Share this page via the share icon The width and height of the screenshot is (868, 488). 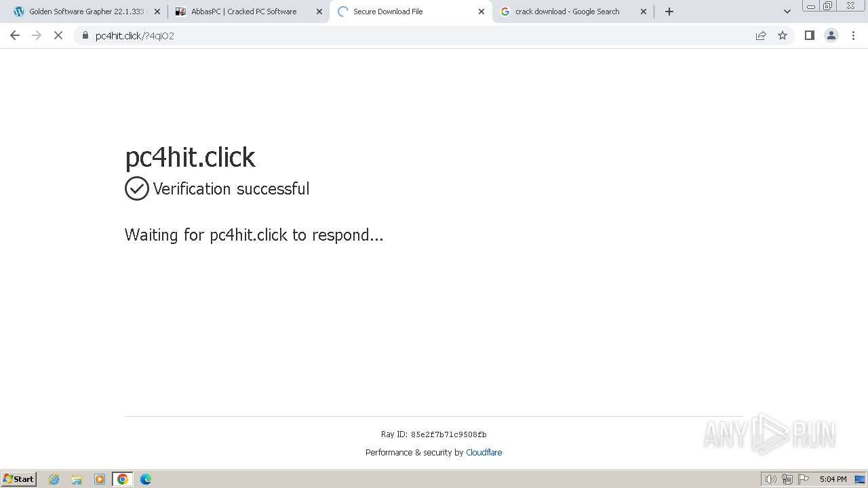click(761, 35)
